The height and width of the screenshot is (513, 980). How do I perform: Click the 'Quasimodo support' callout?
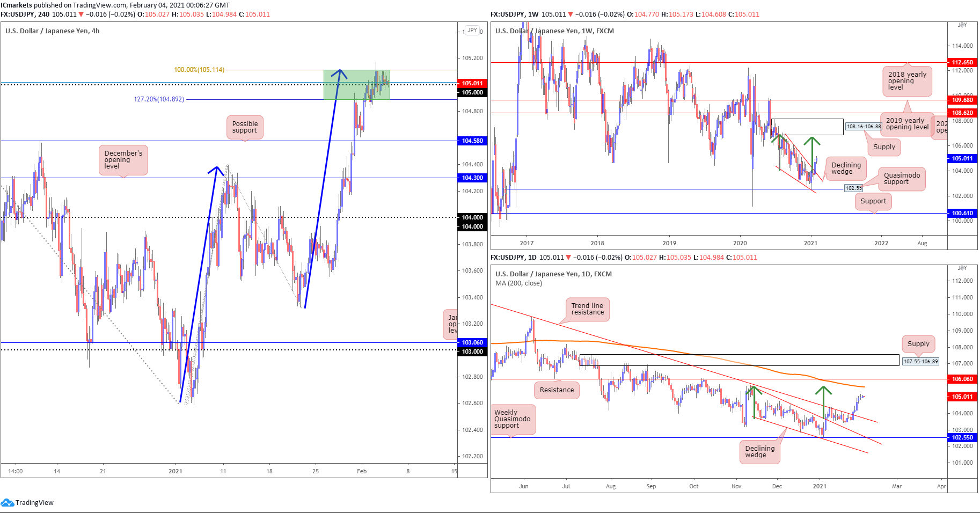point(902,179)
